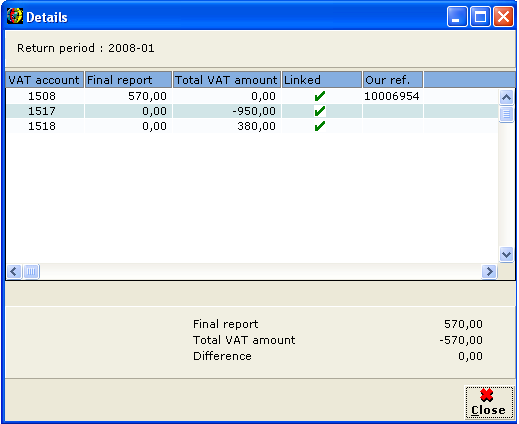The height and width of the screenshot is (424, 519).
Task: Click the vertical scrollbar up arrow
Action: 506,97
